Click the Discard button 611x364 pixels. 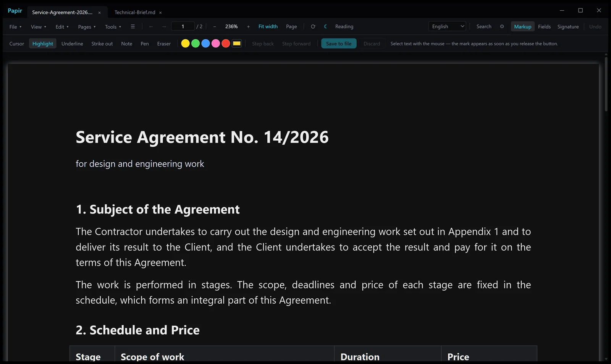[x=372, y=44]
